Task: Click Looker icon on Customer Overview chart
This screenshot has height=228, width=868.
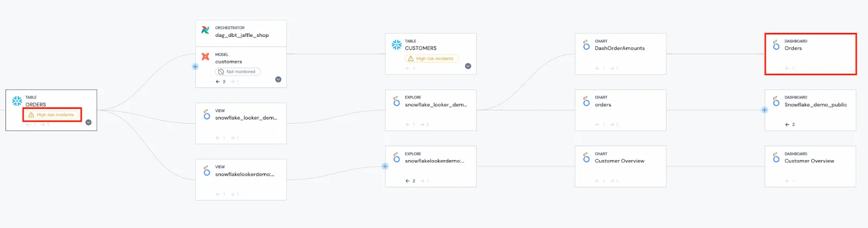Action: point(586,157)
